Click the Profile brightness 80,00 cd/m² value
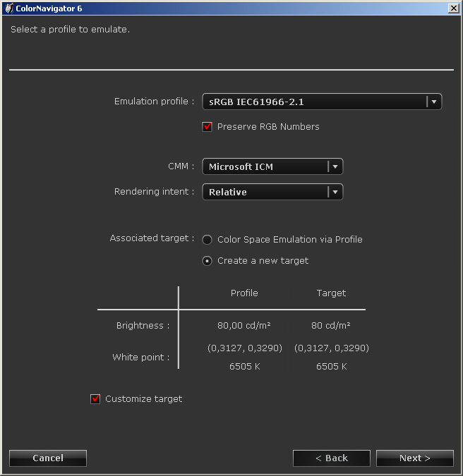 tap(244, 325)
